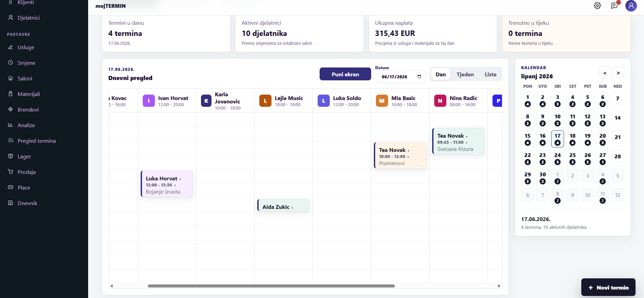The image size is (644, 298).
Task: Open Klijenti in the sidebar
Action: (x=26, y=2)
